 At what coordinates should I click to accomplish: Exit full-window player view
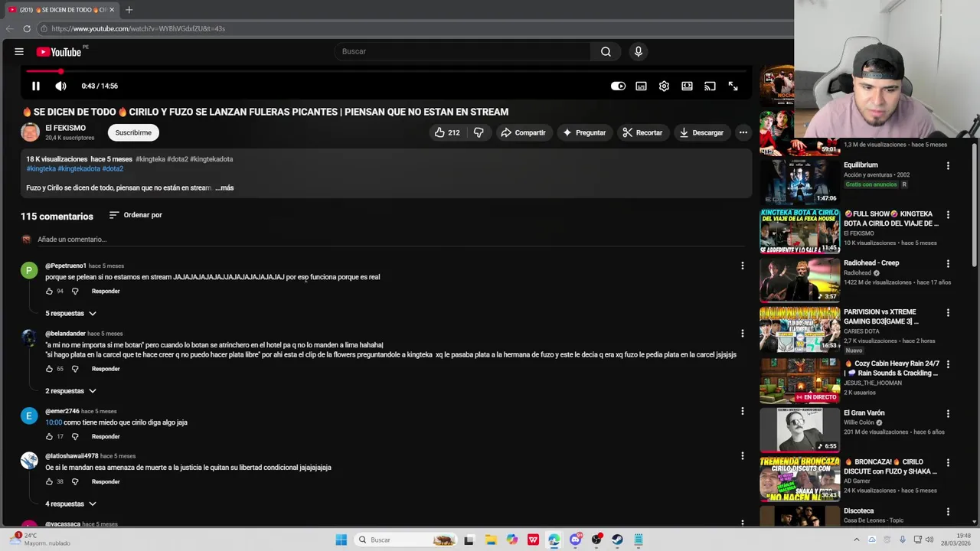(733, 86)
